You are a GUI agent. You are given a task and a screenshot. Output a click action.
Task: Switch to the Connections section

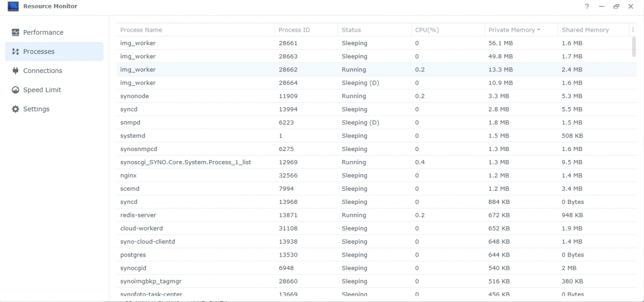coord(42,70)
